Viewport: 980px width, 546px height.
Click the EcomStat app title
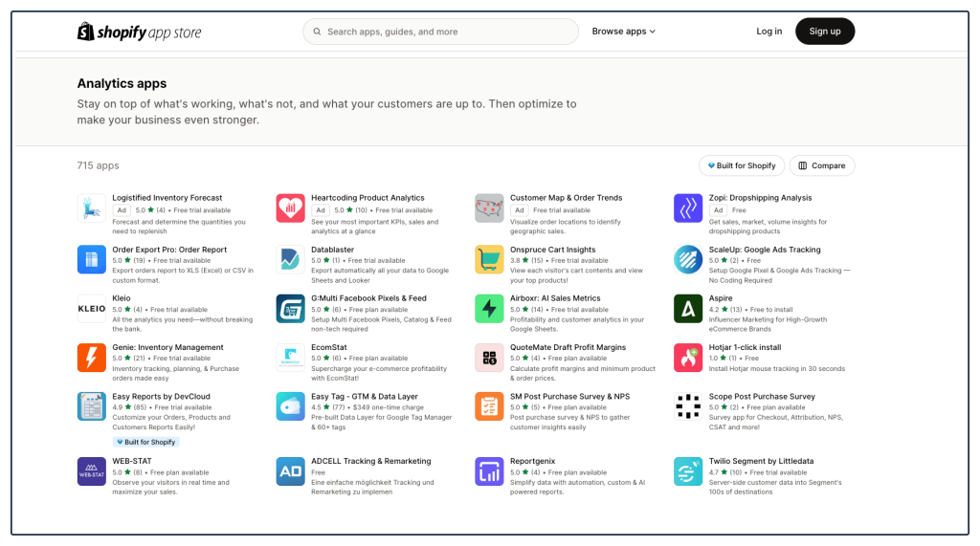click(329, 347)
